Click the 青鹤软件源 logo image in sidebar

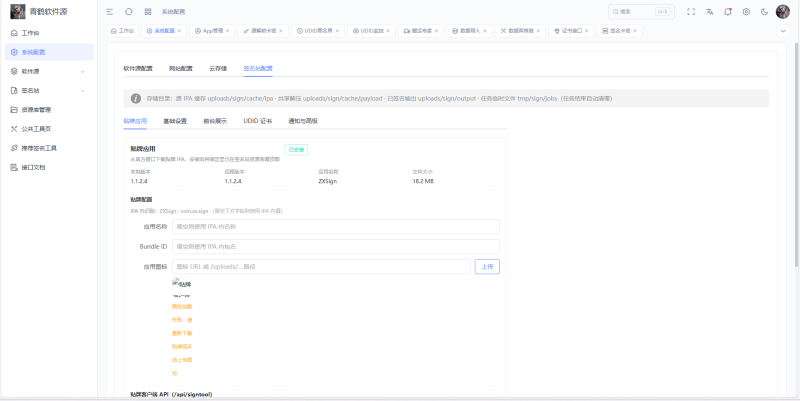point(18,11)
